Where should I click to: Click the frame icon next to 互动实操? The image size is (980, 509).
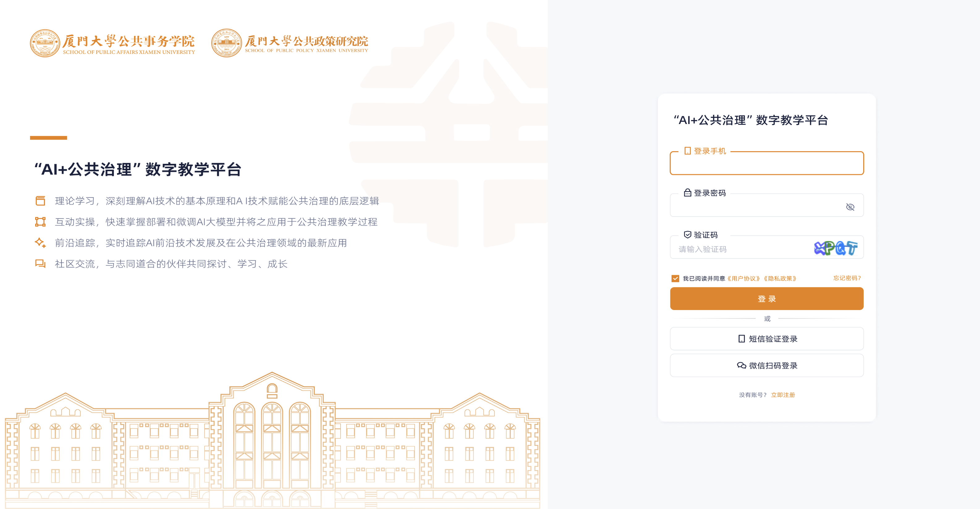[x=40, y=221]
